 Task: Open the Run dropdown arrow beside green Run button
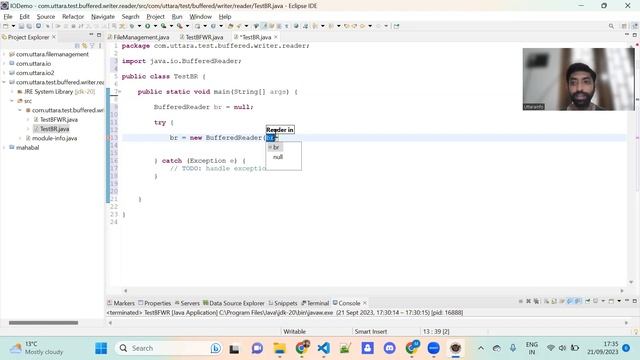(155, 26)
